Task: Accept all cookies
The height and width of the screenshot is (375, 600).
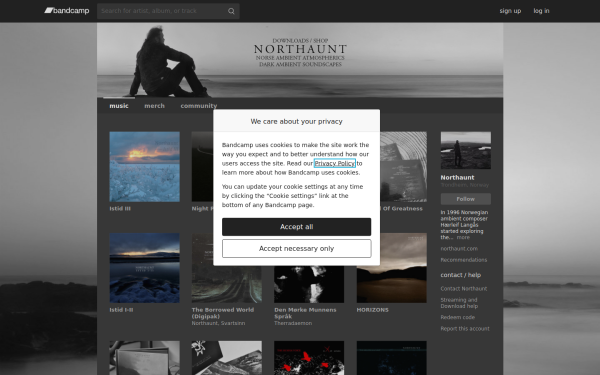Action: (x=297, y=227)
